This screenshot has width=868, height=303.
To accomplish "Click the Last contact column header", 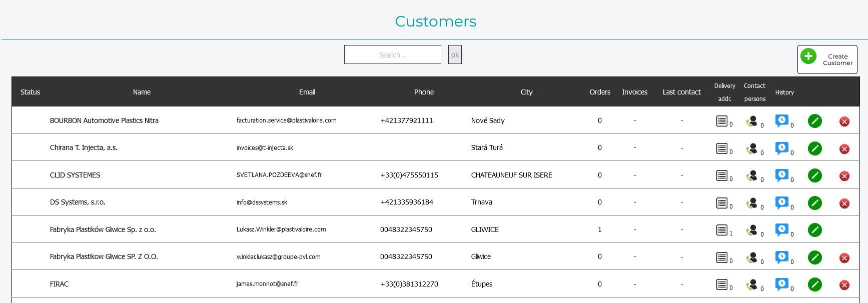I will pyautogui.click(x=681, y=92).
